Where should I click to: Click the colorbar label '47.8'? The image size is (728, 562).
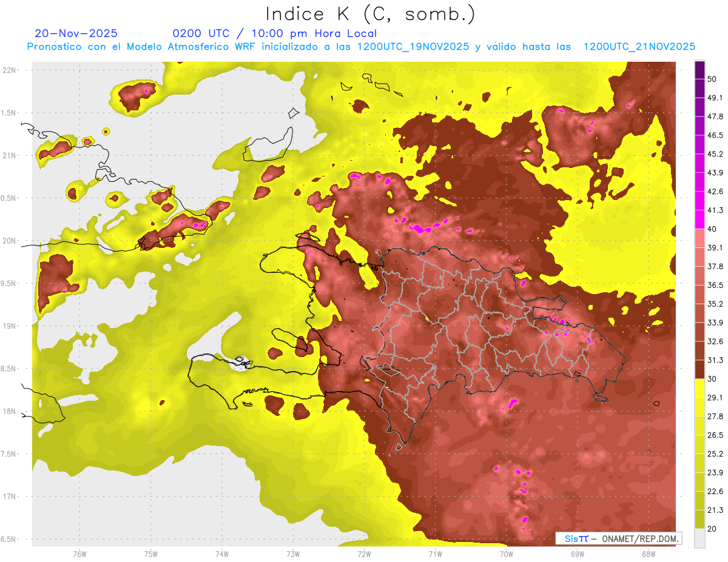coord(715,116)
